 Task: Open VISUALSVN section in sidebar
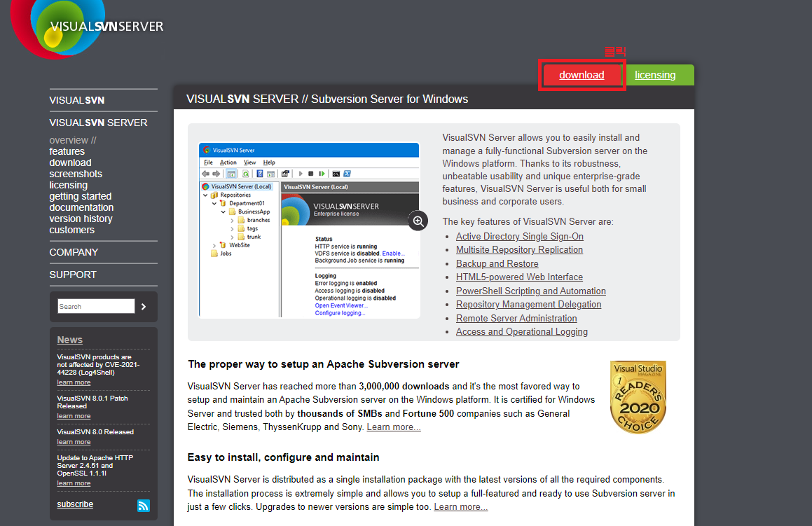(76, 100)
